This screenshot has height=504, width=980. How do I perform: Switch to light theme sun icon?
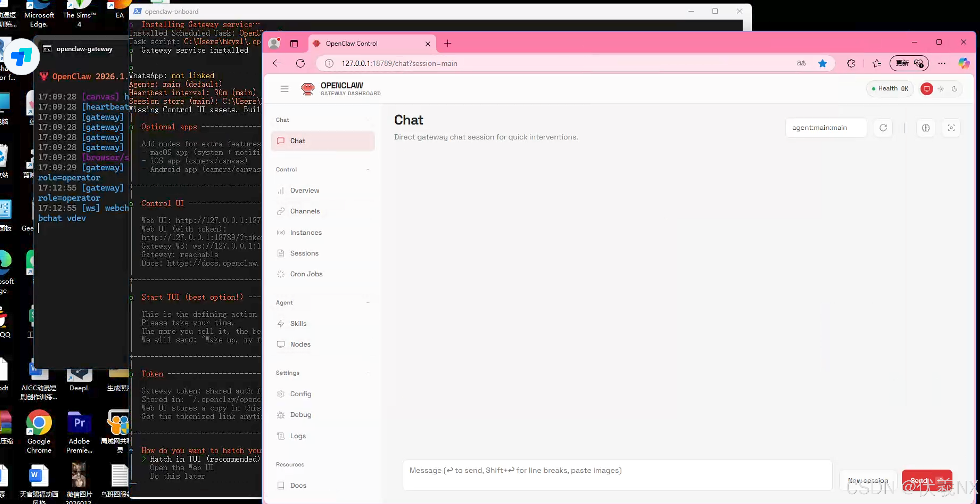941,89
